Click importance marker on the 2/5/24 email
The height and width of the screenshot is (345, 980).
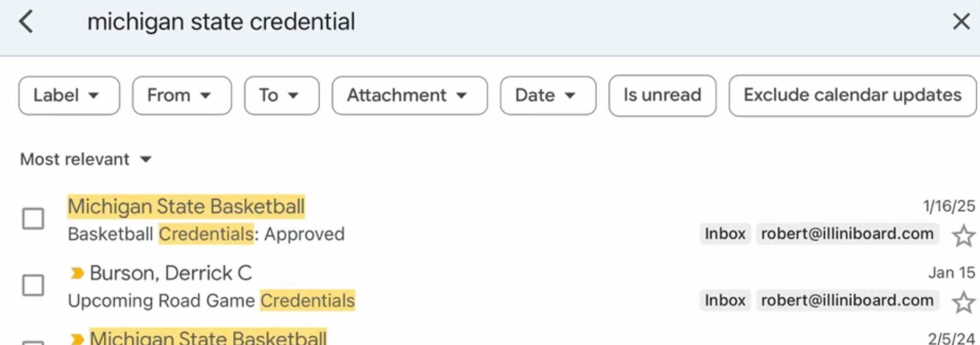pyautogui.click(x=77, y=338)
